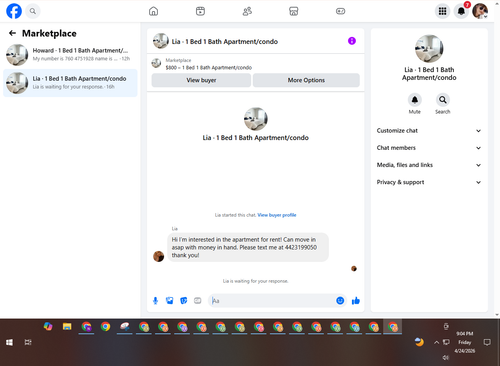Select the Lia apartment conversation in list
This screenshot has height=366, width=500.
(x=70, y=83)
